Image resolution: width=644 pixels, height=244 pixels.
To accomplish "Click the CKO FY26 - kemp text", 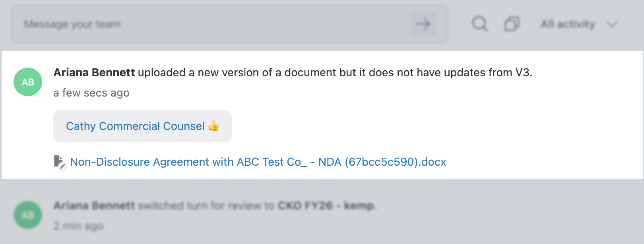I will coord(326,205).
